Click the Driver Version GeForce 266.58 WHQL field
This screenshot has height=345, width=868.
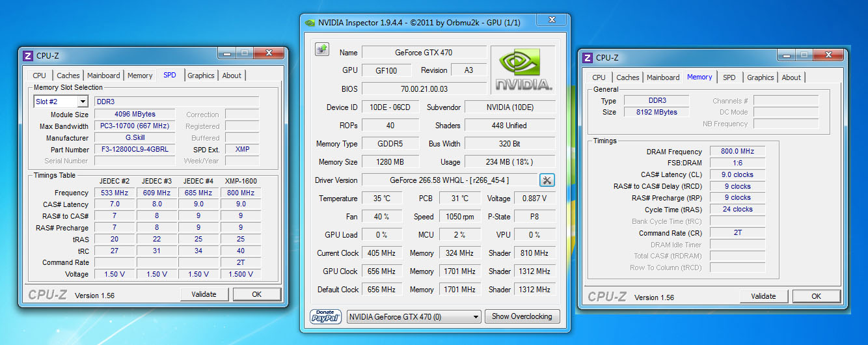[450, 180]
